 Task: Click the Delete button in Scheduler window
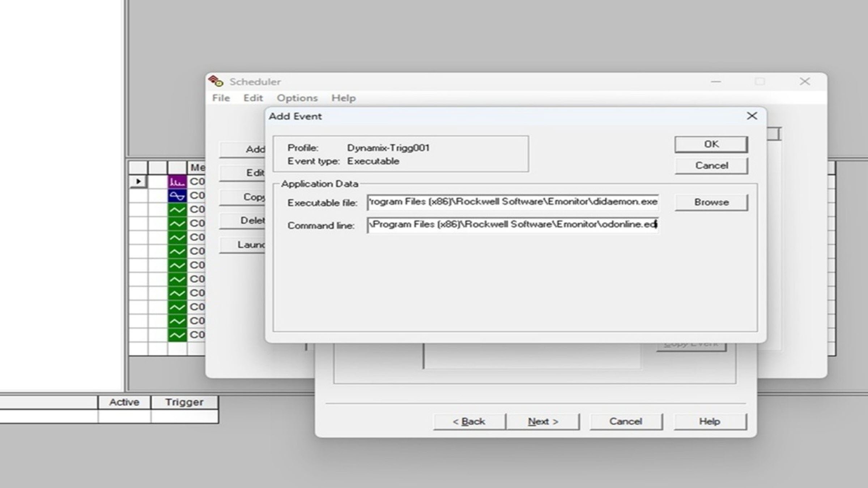242,221
